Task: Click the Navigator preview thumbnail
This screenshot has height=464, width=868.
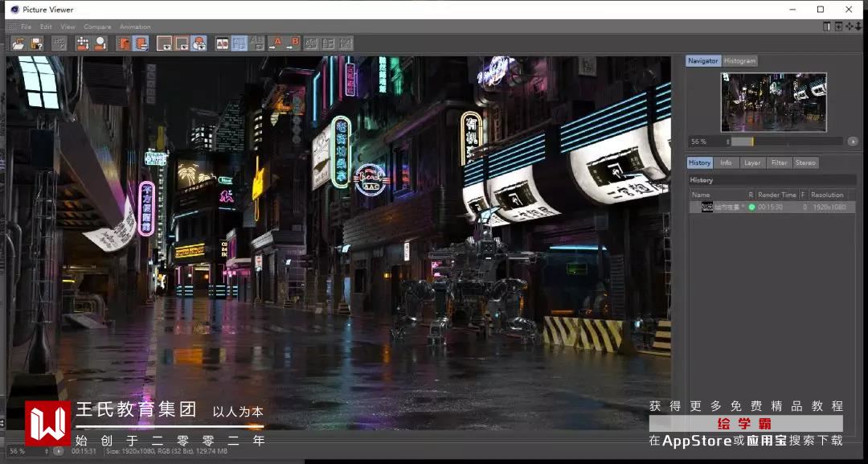Action: coord(773,102)
